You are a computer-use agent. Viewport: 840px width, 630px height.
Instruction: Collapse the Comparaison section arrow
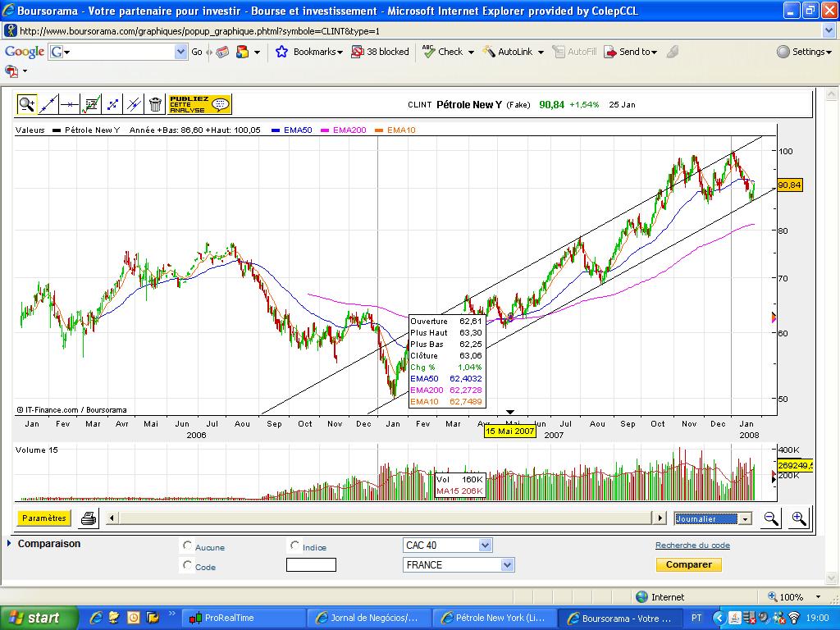click(x=9, y=544)
